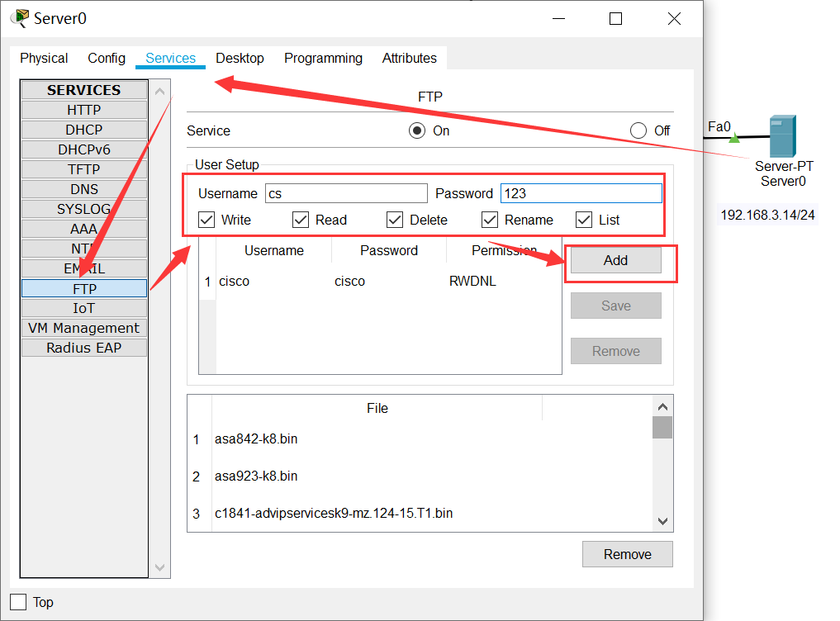Toggle the Rename permission checkbox
840x621 pixels.
pos(490,220)
